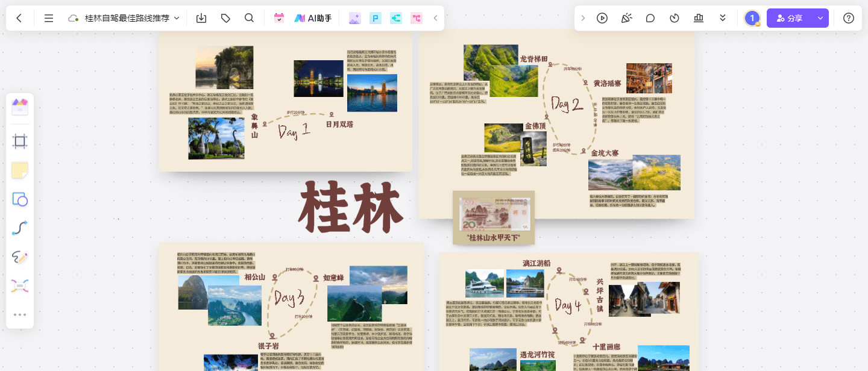Click the 分享 share button
This screenshot has width=868, height=371.
[790, 18]
